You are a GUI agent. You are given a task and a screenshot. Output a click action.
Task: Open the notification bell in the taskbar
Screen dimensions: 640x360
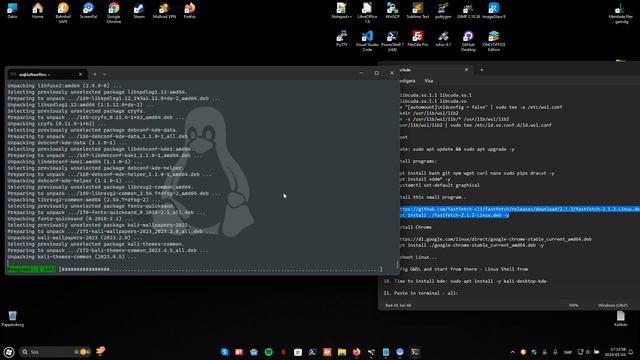point(631,352)
